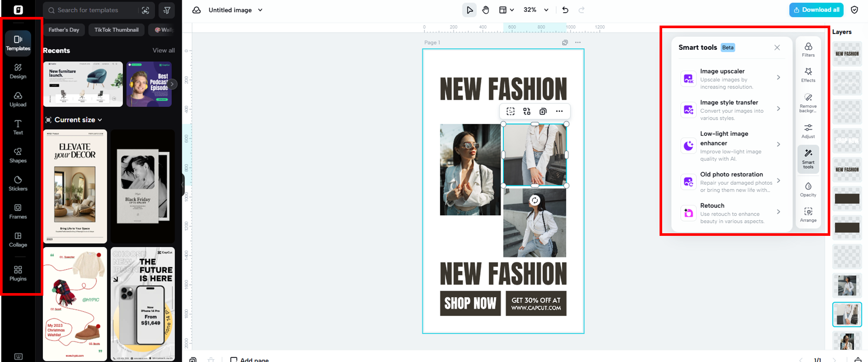Open the Stickers panel in sidebar

click(18, 183)
